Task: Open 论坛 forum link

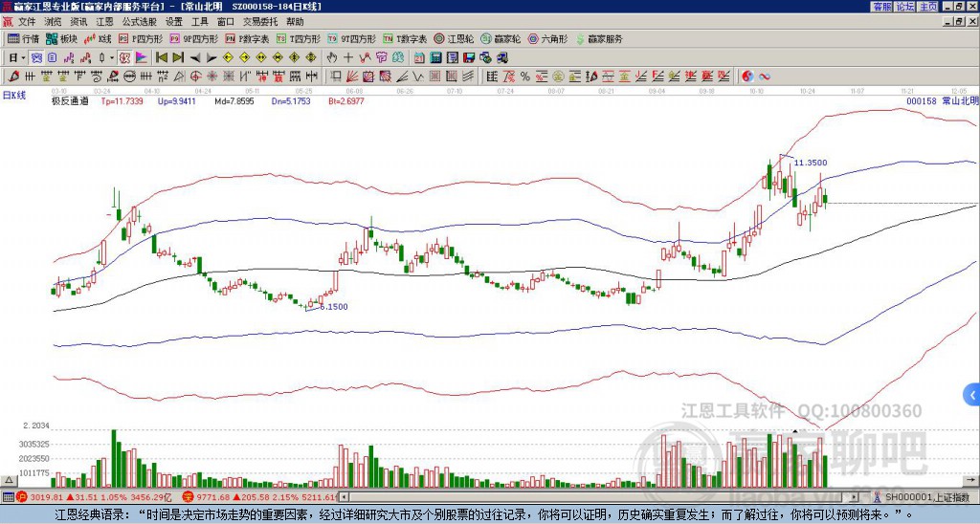Action: [905, 7]
